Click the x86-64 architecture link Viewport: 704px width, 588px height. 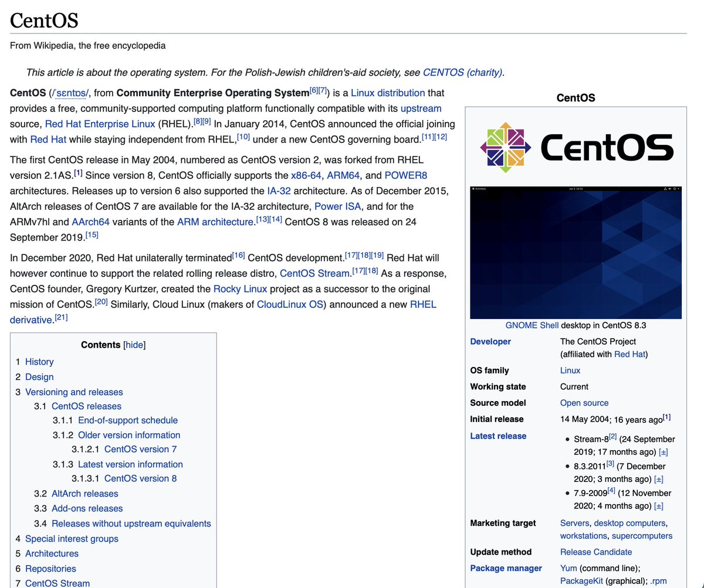click(305, 175)
